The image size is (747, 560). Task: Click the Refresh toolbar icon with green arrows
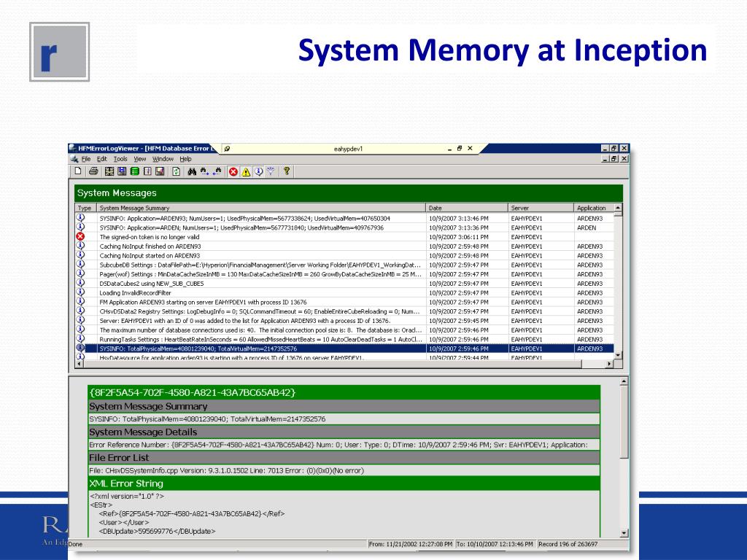pos(177,171)
